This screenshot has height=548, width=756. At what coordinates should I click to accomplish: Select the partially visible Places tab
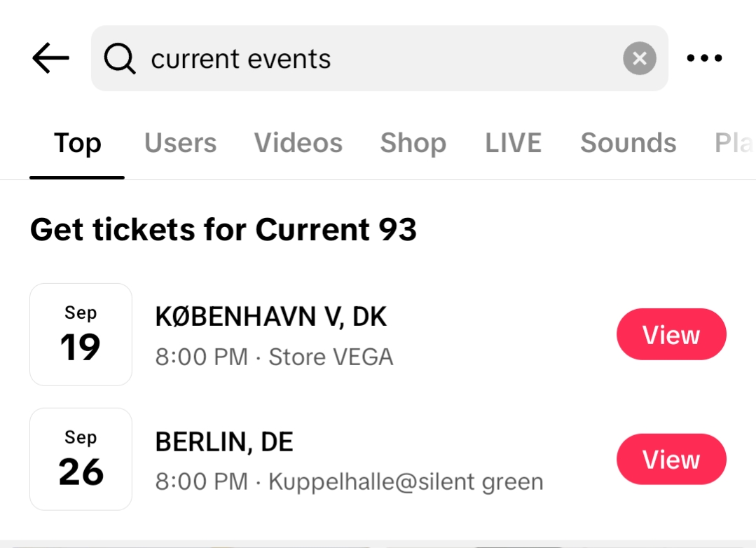[x=734, y=143]
